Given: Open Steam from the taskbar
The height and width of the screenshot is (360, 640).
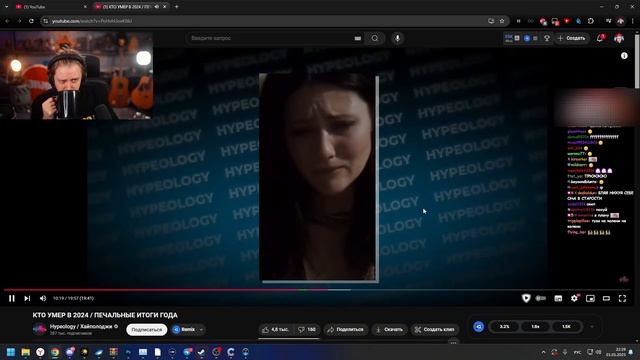Looking at the screenshot, I should pos(201,352).
